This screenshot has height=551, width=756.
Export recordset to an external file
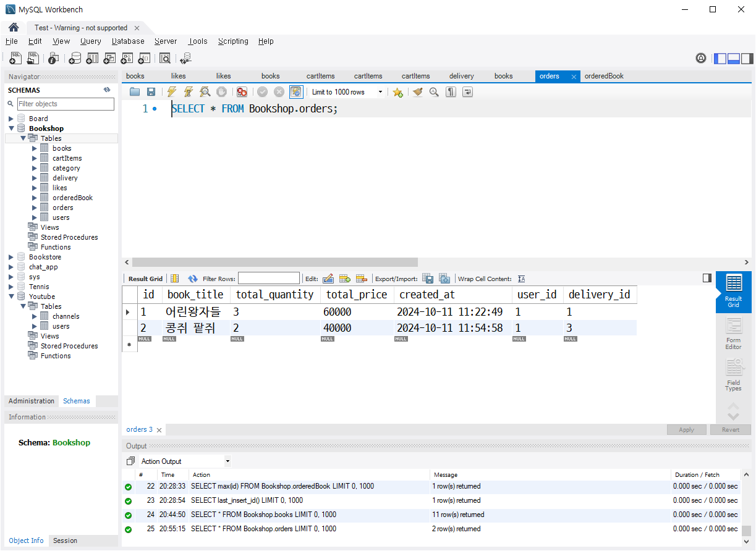(x=428, y=279)
